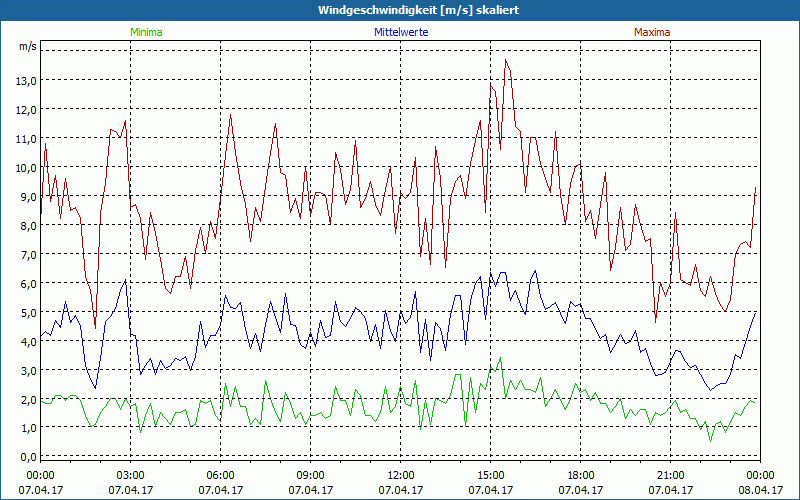Click the 06:00 time axis label
The image size is (800, 500).
click(220, 476)
